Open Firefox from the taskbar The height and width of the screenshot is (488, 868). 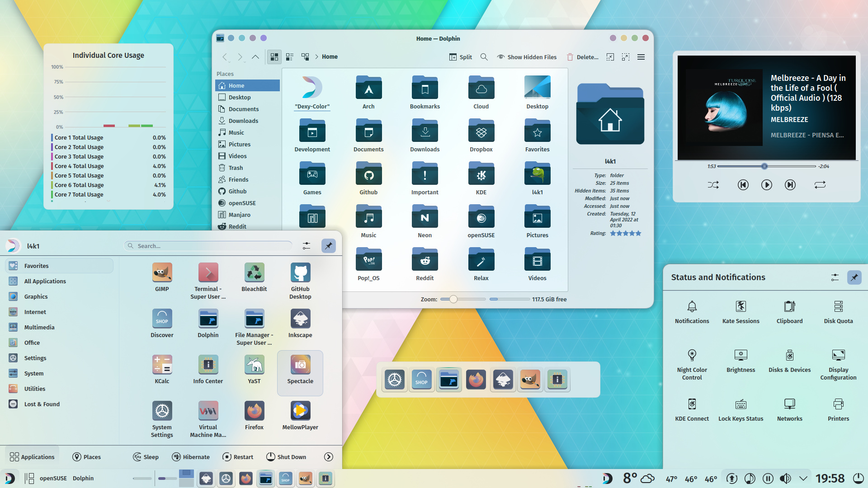[x=246, y=479]
